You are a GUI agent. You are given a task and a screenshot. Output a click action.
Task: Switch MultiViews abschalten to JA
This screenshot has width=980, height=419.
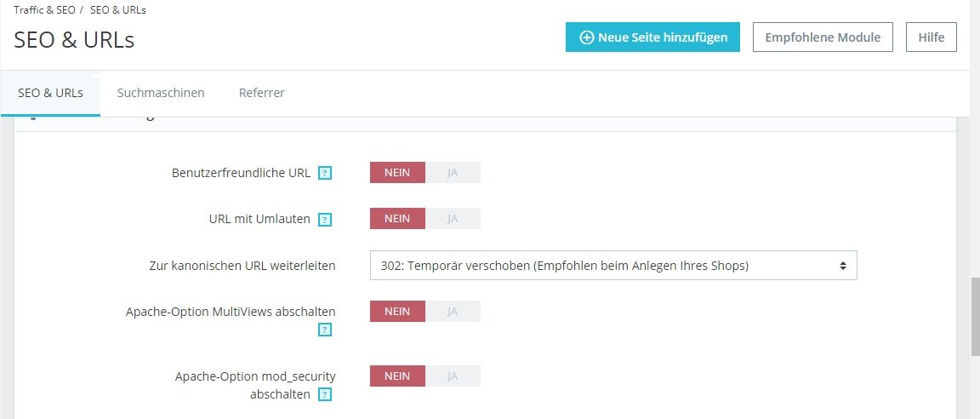click(x=453, y=311)
